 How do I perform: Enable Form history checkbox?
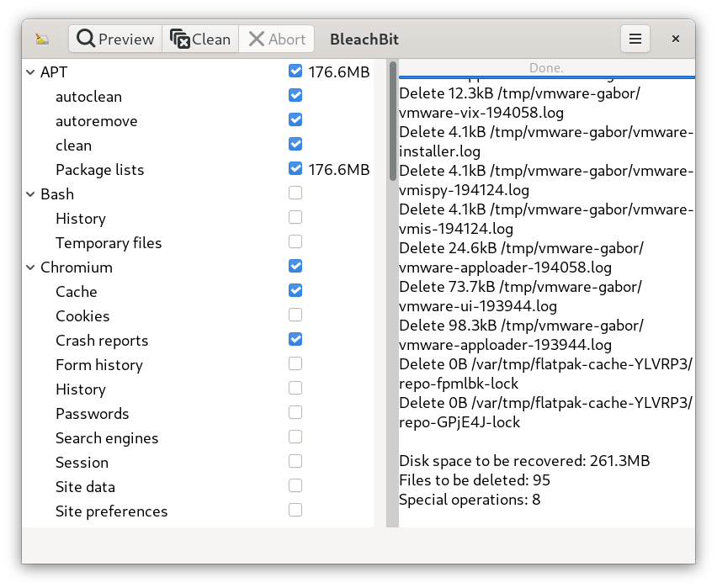(295, 363)
